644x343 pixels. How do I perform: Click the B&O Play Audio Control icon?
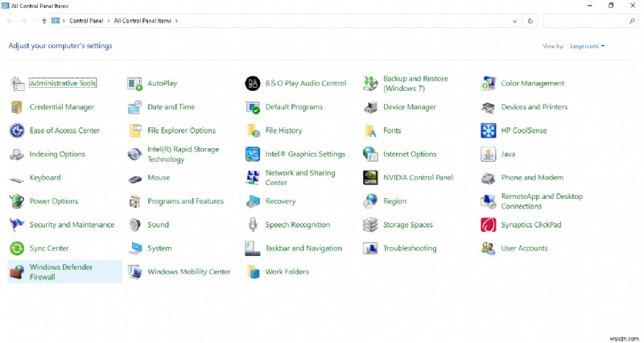[253, 84]
